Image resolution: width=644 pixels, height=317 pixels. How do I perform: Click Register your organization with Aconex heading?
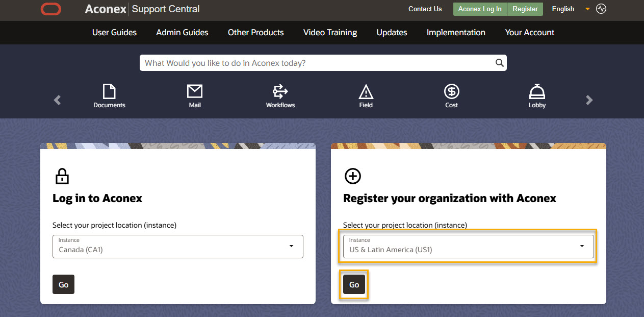tap(450, 198)
